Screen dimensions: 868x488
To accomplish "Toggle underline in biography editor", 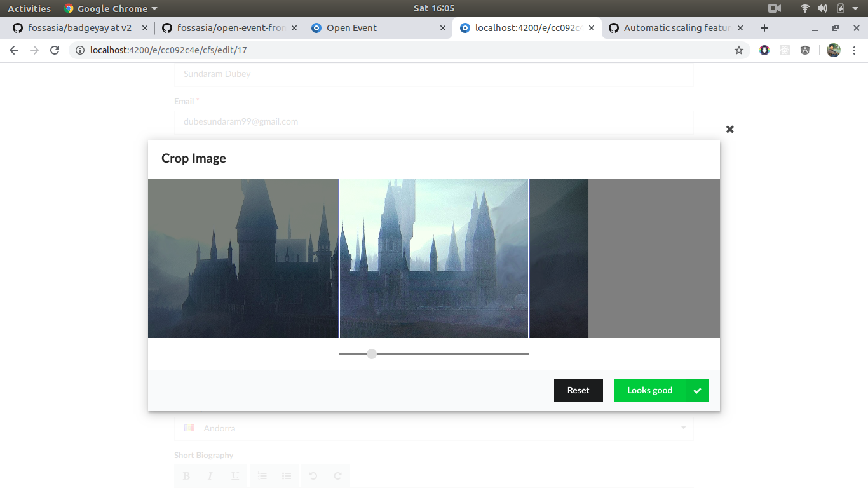I will (x=235, y=476).
